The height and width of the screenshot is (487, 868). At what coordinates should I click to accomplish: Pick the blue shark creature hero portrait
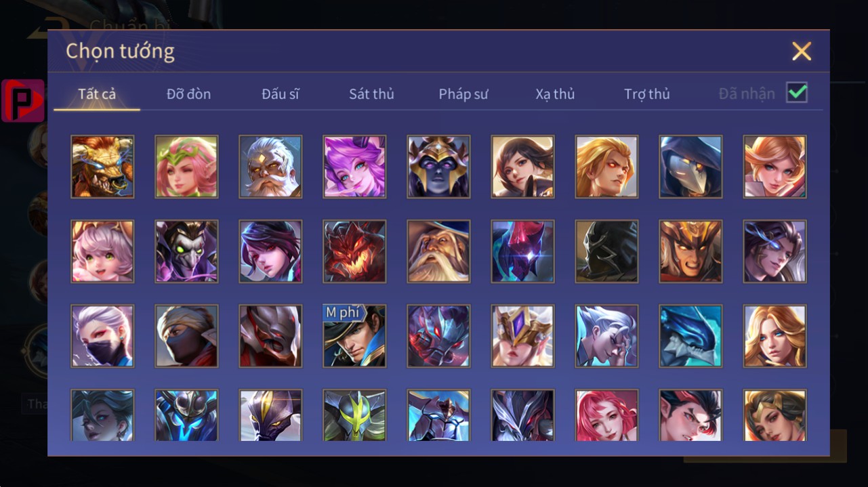coord(690,336)
